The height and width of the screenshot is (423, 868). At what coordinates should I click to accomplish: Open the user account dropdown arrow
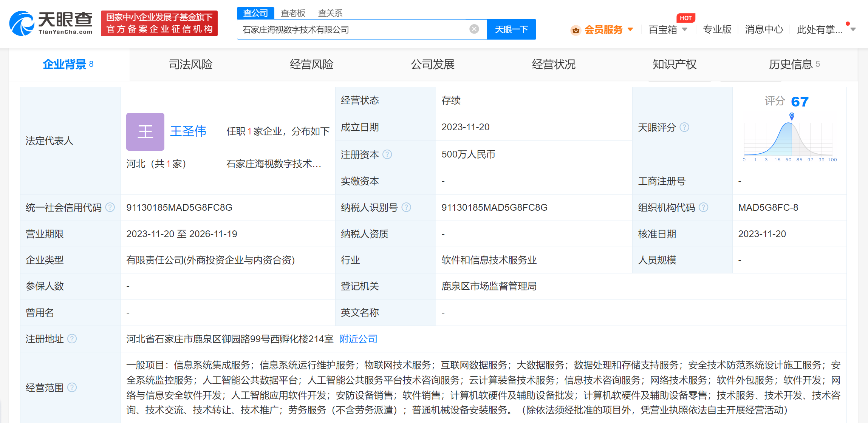click(x=853, y=29)
